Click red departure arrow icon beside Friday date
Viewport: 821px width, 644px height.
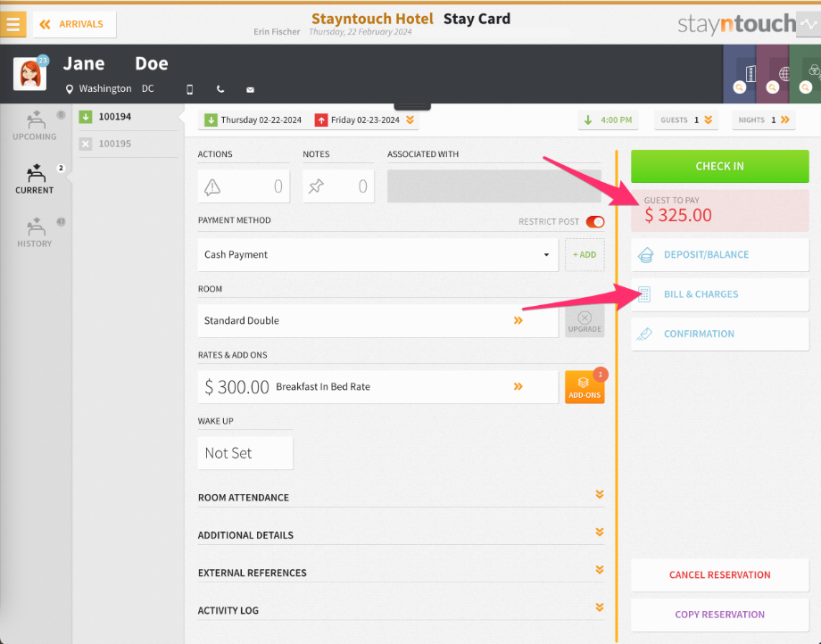pos(320,120)
